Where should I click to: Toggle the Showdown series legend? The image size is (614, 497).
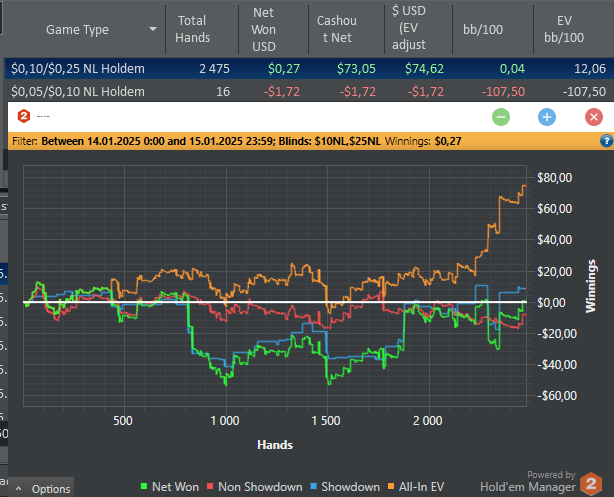(x=343, y=487)
